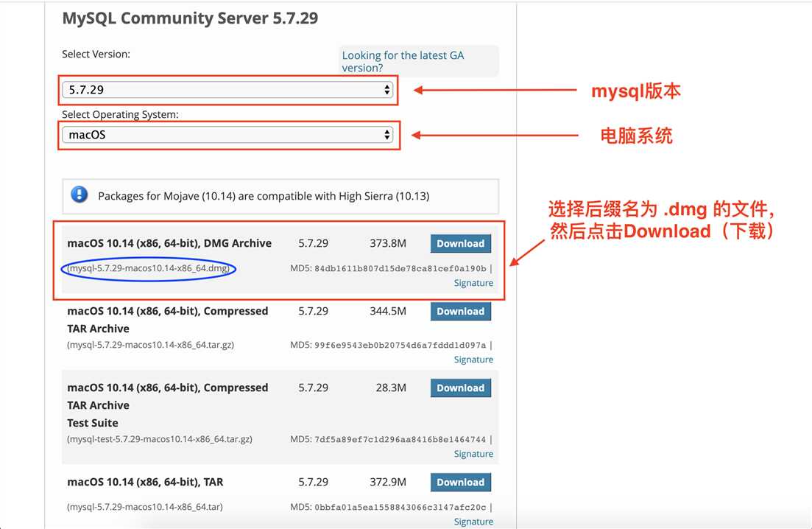
Task: Click the 28.3M file size value
Action: (391, 388)
